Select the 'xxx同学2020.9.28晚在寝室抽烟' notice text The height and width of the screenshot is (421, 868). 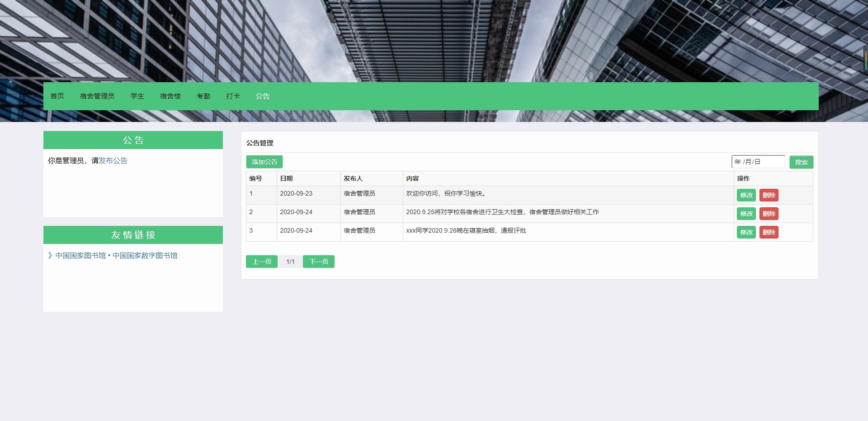tap(466, 230)
